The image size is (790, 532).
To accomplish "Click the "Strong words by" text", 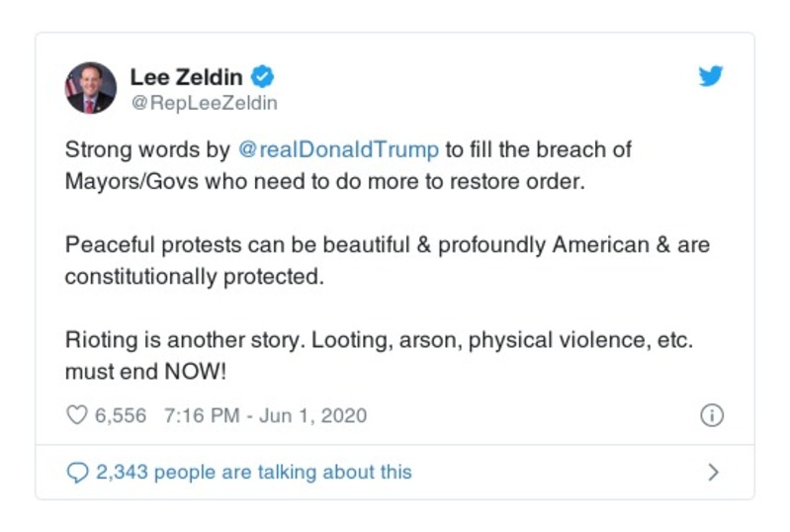I will (148, 150).
